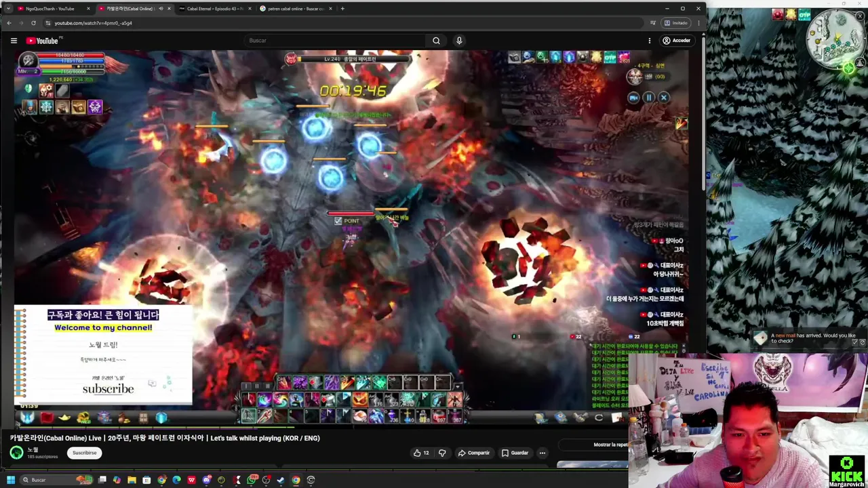Image resolution: width=868 pixels, height=488 pixels.
Task: Click the in-game pause button under boss portrait
Action: 648,98
